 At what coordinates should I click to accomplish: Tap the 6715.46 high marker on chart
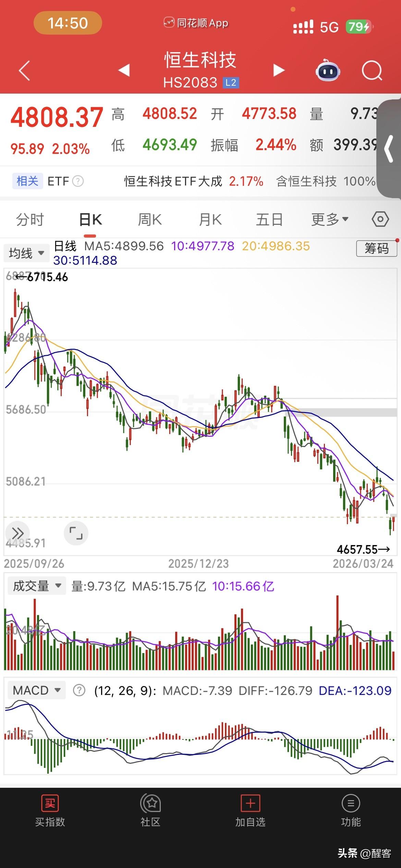click(42, 277)
